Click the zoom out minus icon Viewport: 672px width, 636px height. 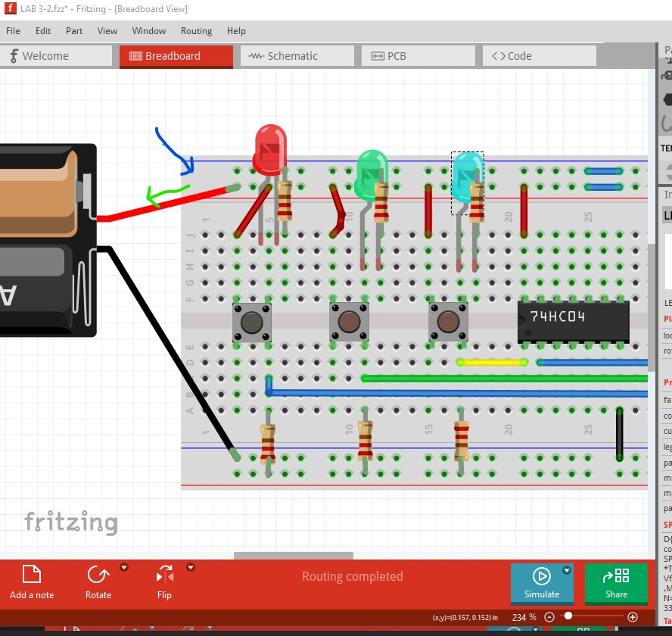pyautogui.click(x=549, y=617)
